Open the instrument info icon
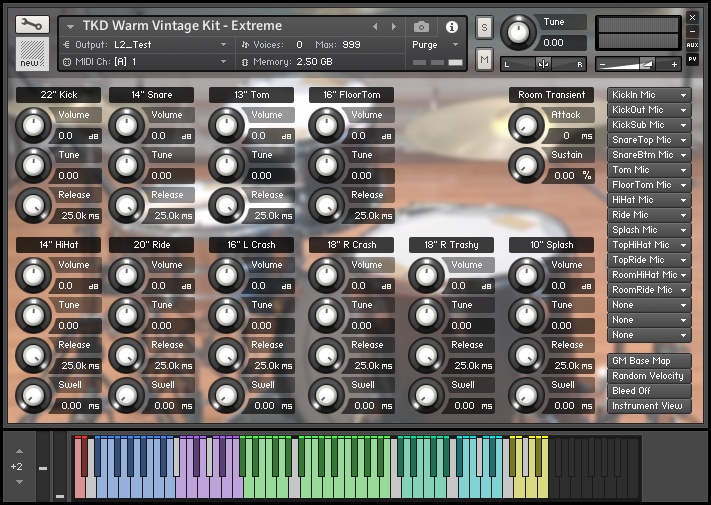Viewport: 711px width, 505px height. point(452,27)
